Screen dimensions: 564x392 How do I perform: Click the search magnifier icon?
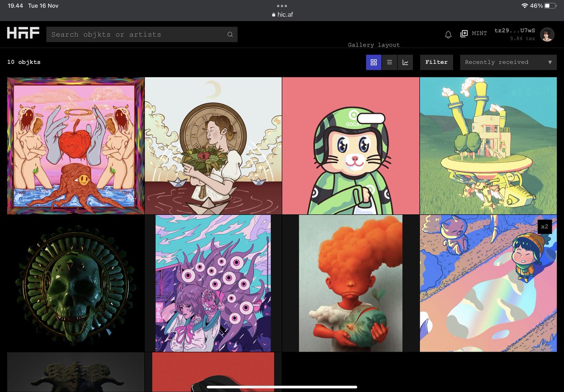point(230,34)
